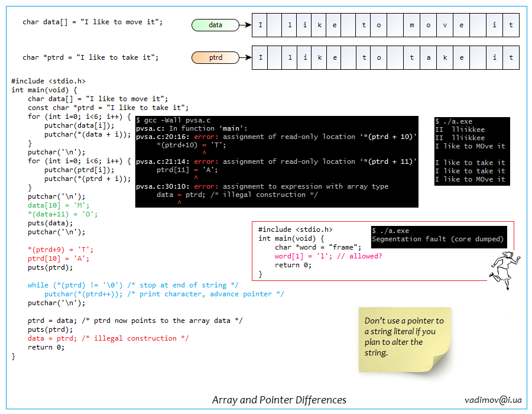This screenshot has width=532, height=414.
Task: Click 'pvsa.c:21:14: error' message in terminal
Action: 276,161
